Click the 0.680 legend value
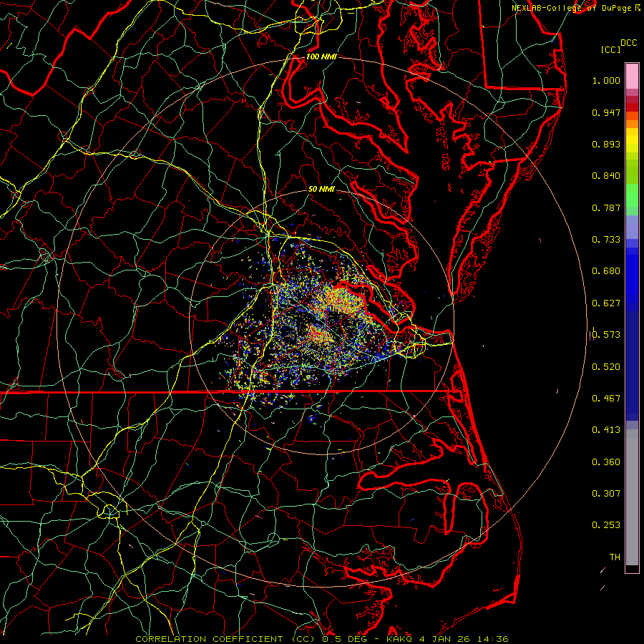The image size is (644, 644). (x=606, y=271)
